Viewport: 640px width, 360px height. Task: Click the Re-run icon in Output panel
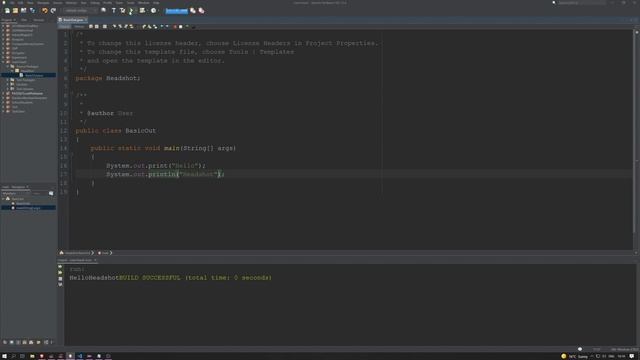tap(60, 267)
